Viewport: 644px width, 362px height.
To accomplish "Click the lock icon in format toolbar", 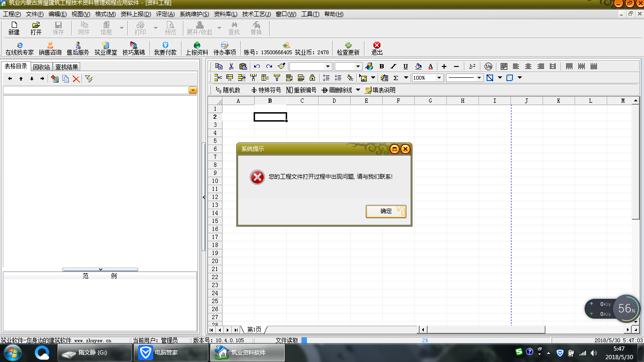I will click(312, 78).
